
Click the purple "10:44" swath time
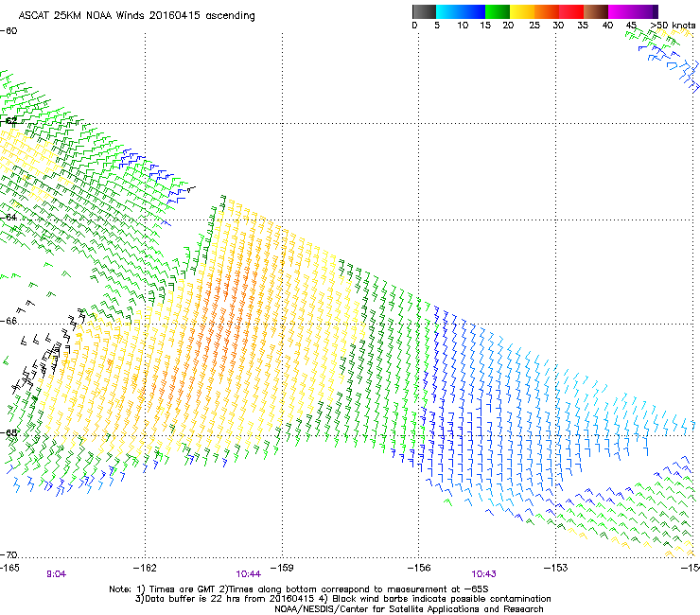[x=248, y=574]
